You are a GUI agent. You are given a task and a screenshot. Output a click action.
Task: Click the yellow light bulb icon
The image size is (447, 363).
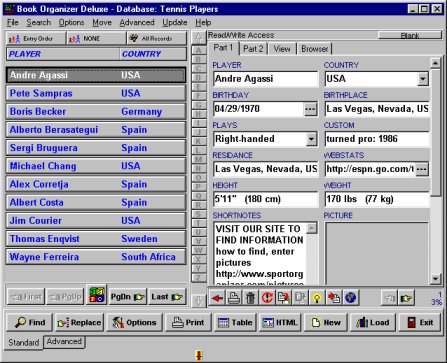pyautogui.click(x=317, y=298)
